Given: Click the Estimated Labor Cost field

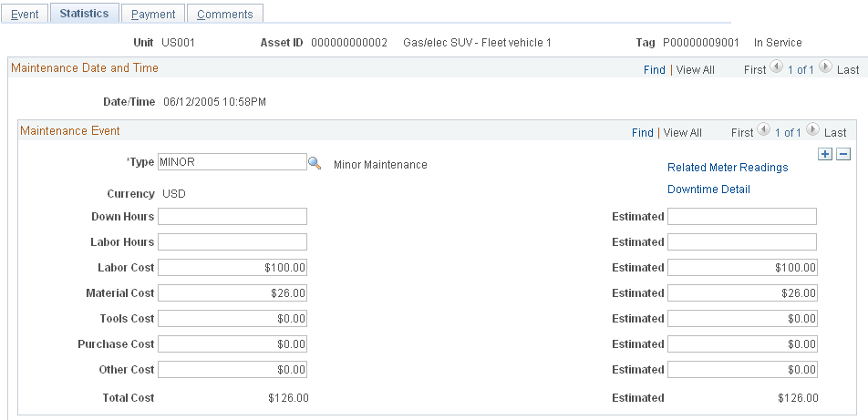Looking at the screenshot, I should [x=742, y=267].
